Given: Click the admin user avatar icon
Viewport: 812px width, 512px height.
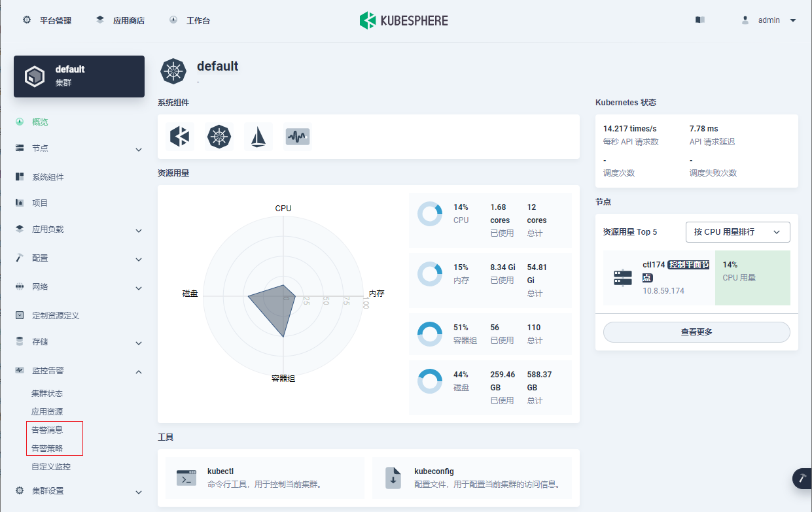Looking at the screenshot, I should point(745,20).
